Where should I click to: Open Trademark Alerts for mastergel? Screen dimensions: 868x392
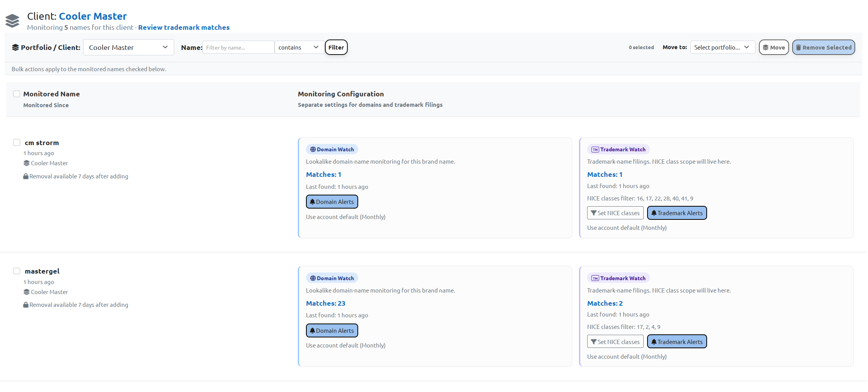click(677, 342)
